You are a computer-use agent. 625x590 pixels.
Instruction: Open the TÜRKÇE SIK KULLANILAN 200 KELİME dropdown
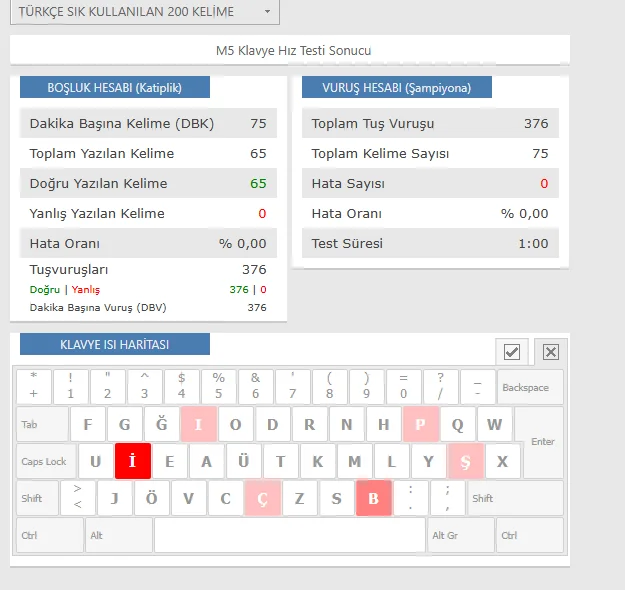145,12
